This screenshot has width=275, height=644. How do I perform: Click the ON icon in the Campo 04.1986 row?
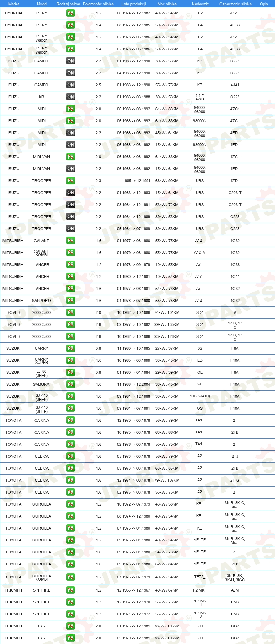pos(71,73)
